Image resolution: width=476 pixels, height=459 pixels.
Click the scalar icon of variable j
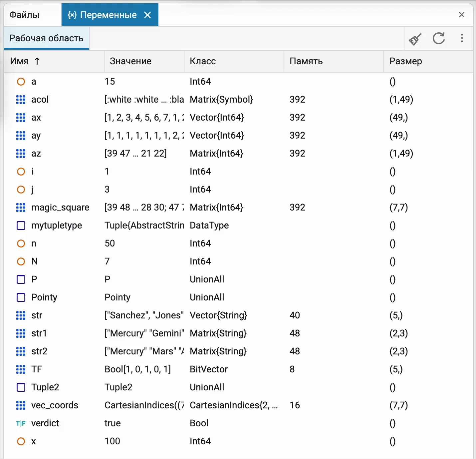(21, 190)
